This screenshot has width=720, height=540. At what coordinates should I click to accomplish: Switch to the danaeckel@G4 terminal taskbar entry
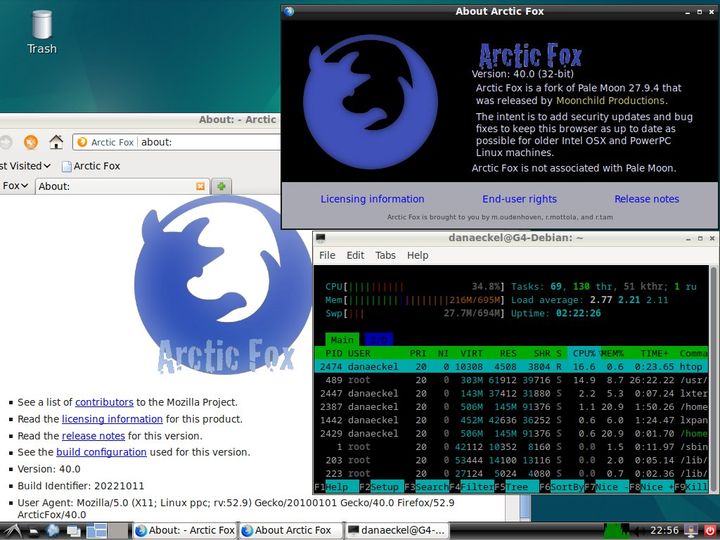[x=397, y=530]
